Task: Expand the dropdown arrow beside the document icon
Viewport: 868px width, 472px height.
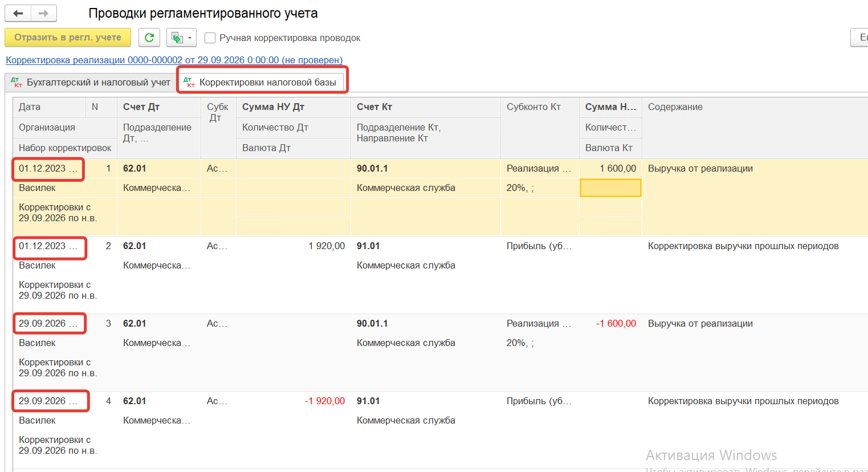Action: (190, 38)
